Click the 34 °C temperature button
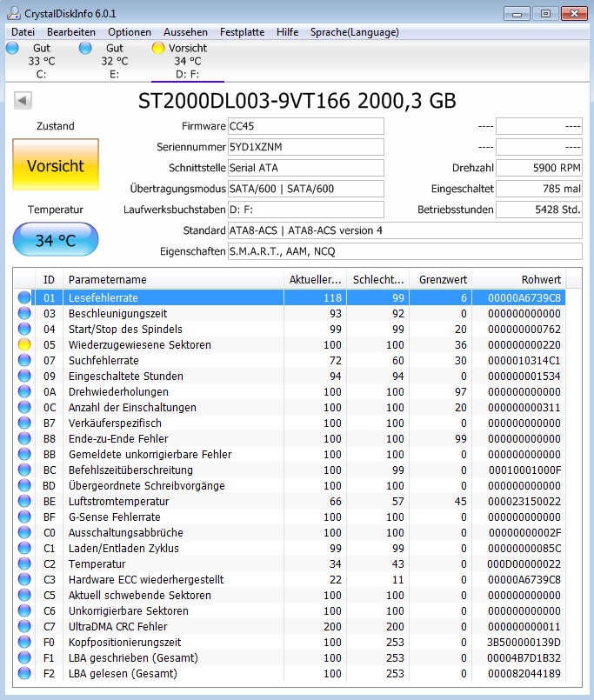The width and height of the screenshot is (594, 700). coord(56,240)
